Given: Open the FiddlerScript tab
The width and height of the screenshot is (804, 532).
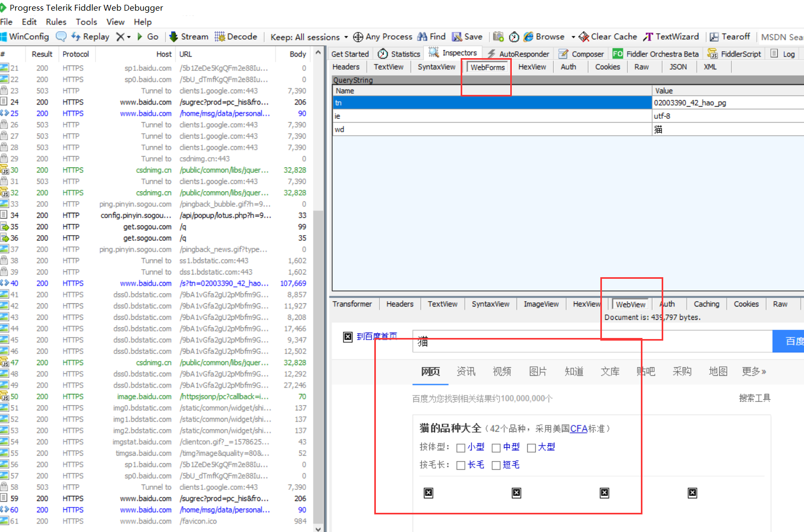Looking at the screenshot, I should click(x=734, y=54).
